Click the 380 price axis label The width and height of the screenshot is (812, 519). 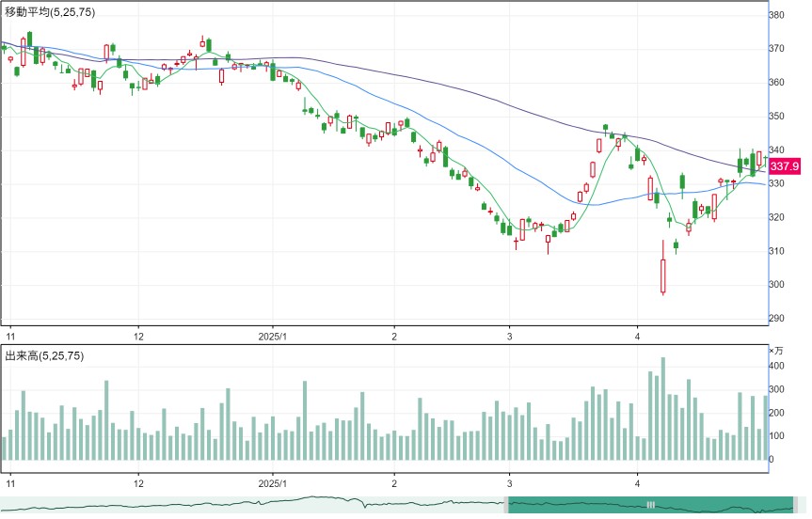point(776,15)
